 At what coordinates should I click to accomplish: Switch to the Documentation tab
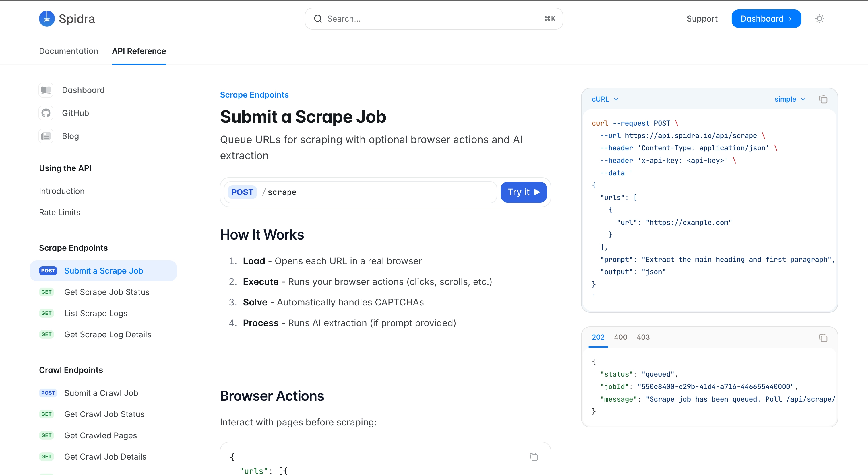pos(68,51)
